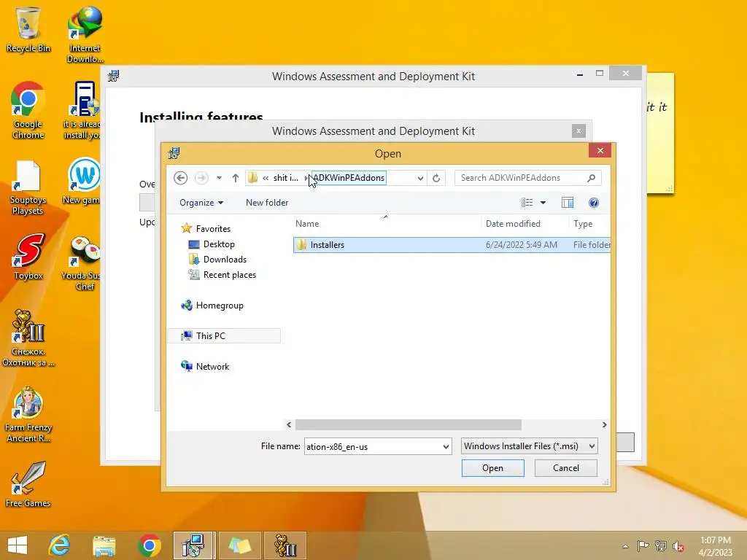This screenshot has width=747, height=560.
Task: Click the Forward arrow in the Open dialog
Action: pyautogui.click(x=201, y=178)
